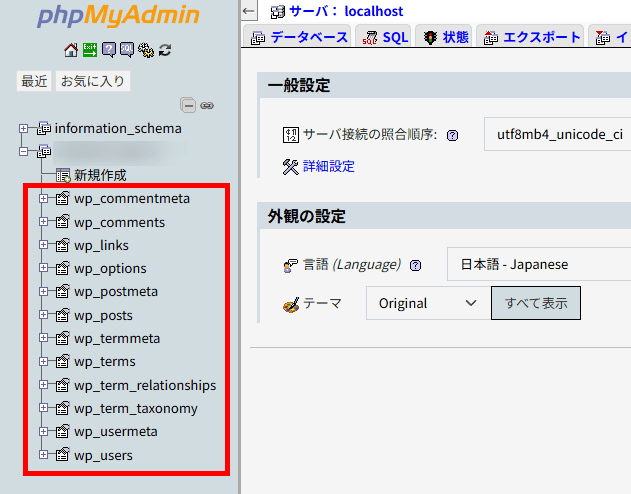
Task: Open the wp_comments table
Action: 119,222
